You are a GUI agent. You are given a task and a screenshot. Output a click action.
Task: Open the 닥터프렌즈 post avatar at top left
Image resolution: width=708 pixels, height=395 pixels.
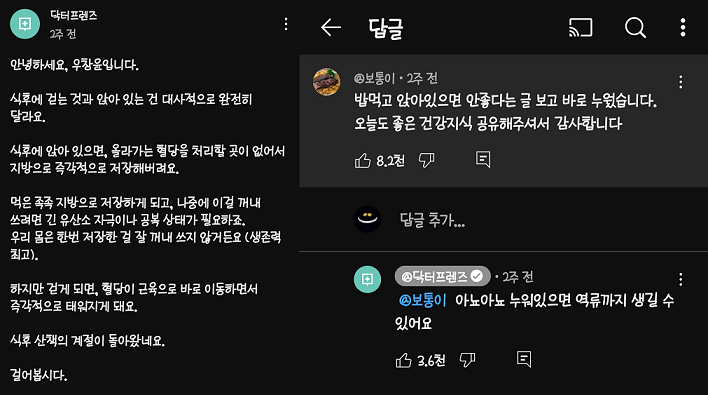(x=25, y=24)
